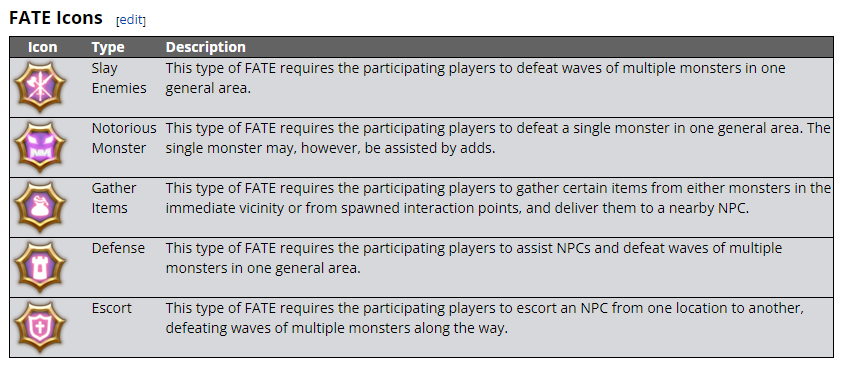The image size is (843, 365).
Task: Click the Escort shield icon
Action: click(40, 327)
